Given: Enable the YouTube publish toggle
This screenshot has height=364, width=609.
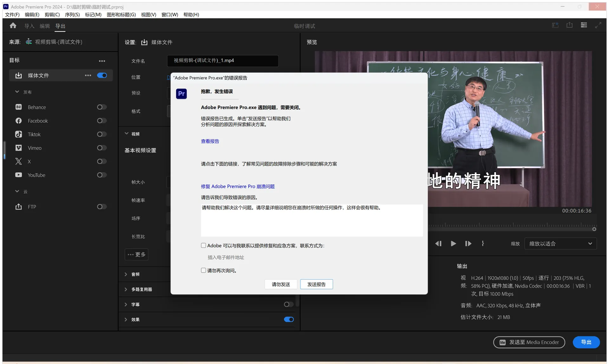Looking at the screenshot, I should (101, 175).
